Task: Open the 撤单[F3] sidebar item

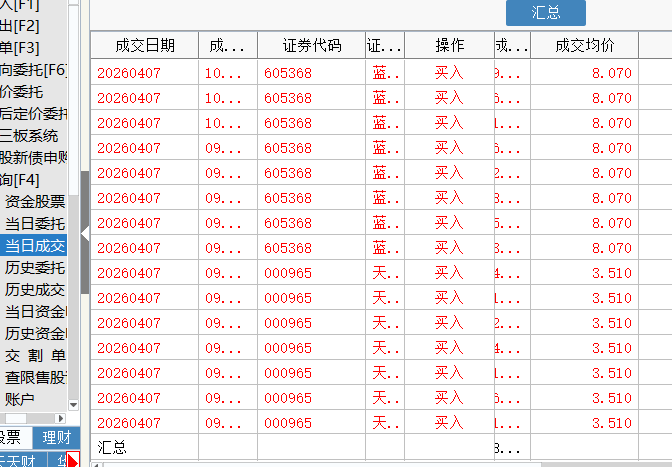Action: click(20, 48)
